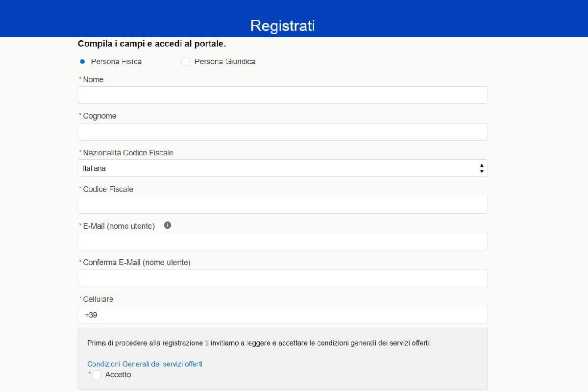Screen dimensions: 588x392
Task: Click the E-Mail (nome utente) input field
Action: coord(282,242)
